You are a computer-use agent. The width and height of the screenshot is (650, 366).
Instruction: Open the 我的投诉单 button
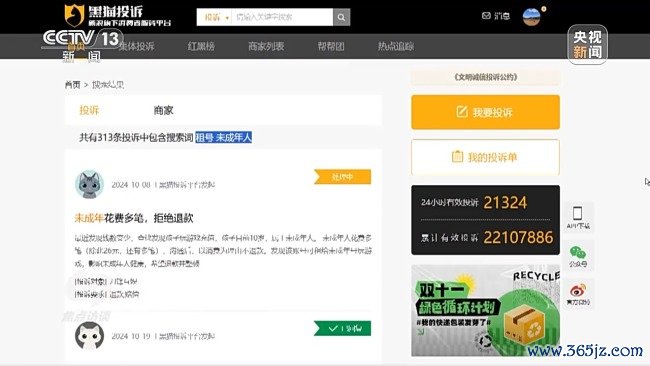pyautogui.click(x=485, y=157)
